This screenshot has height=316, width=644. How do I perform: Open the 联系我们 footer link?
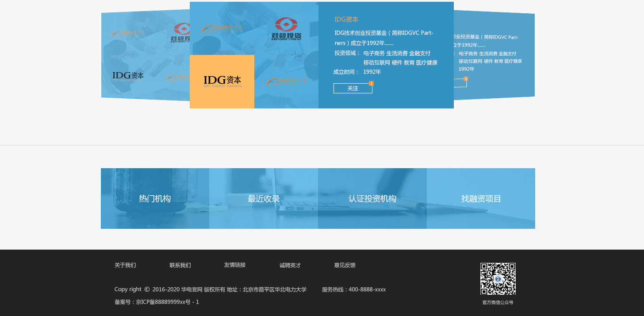pyautogui.click(x=180, y=266)
